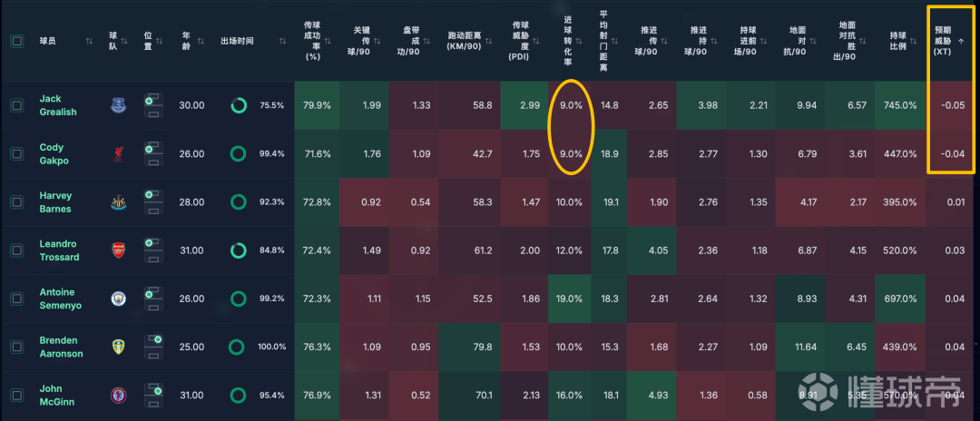Click Antoine Semenyo's Manchester City badge
980x421 pixels.
[118, 299]
